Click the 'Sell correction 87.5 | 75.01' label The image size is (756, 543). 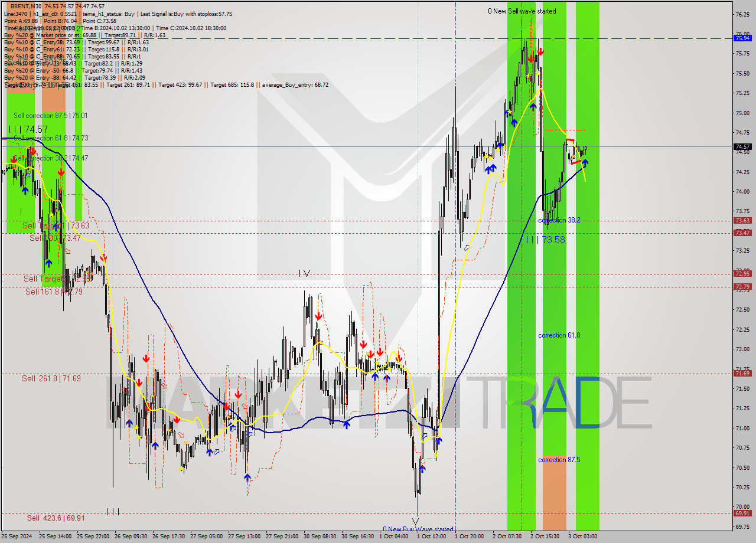[50, 116]
